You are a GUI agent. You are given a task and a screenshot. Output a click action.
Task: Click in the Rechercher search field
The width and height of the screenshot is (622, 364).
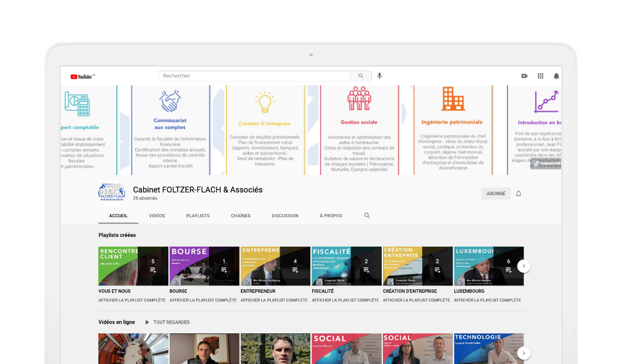(x=254, y=76)
